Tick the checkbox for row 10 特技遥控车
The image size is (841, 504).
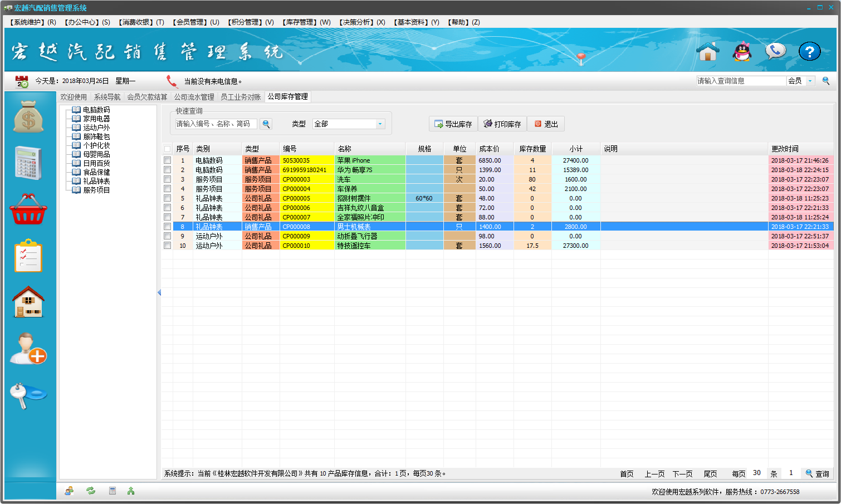pos(167,246)
